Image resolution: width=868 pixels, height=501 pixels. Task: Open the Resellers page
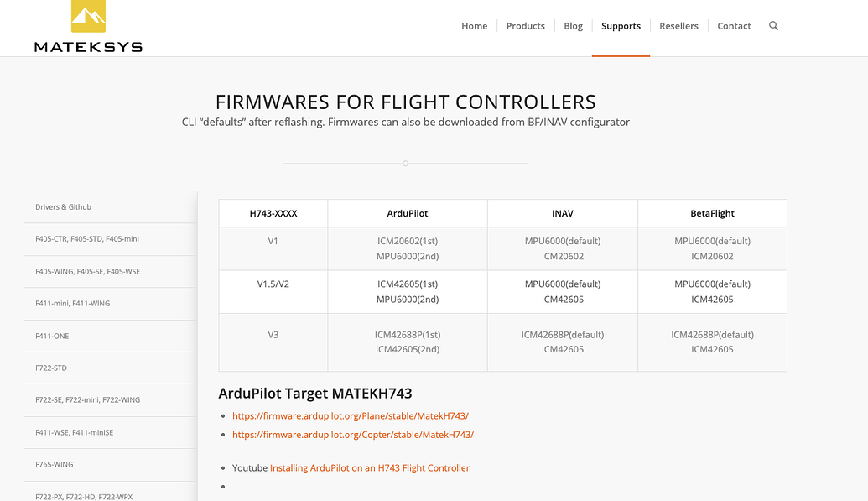tap(678, 26)
